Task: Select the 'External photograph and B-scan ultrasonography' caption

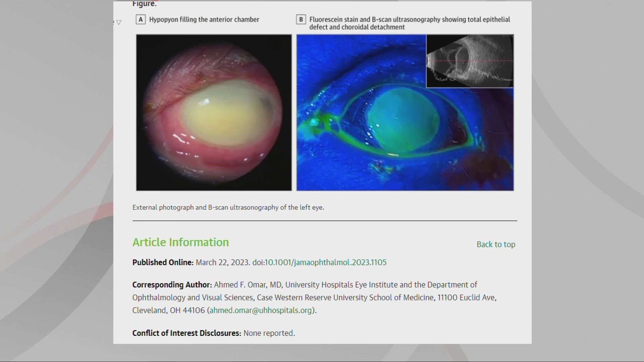Action: point(228,207)
